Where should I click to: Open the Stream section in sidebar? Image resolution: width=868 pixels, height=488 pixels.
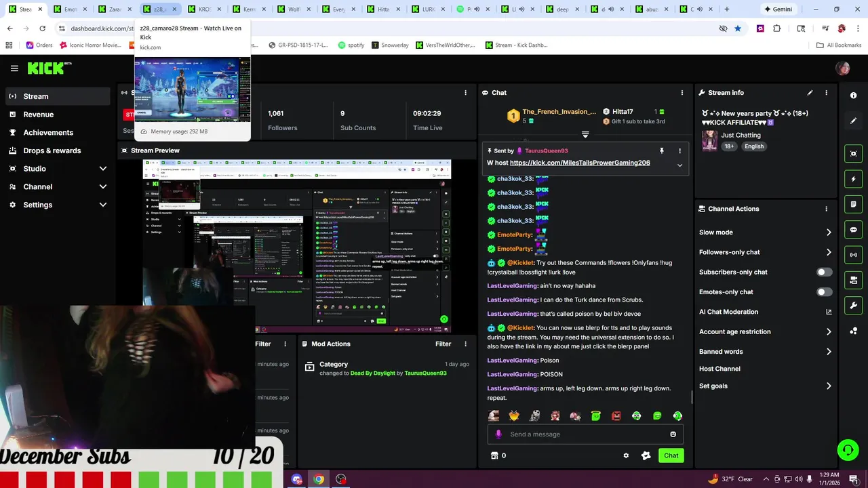click(x=58, y=96)
